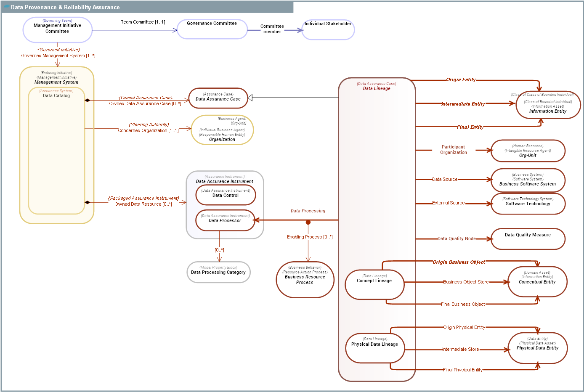The image size is (584, 392).
Task: Click the Business Software System node
Action: pos(528,180)
